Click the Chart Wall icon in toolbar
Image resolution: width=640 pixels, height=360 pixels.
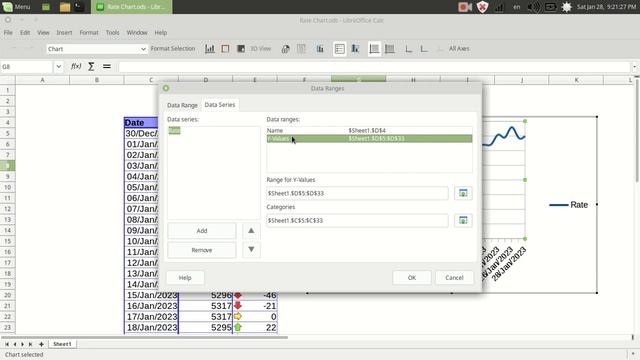[x=241, y=49]
